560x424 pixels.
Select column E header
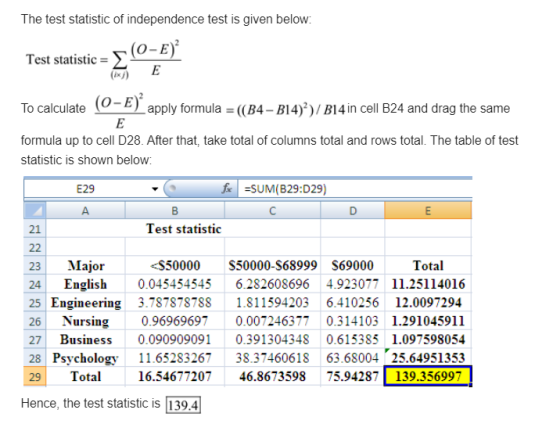tap(428, 210)
